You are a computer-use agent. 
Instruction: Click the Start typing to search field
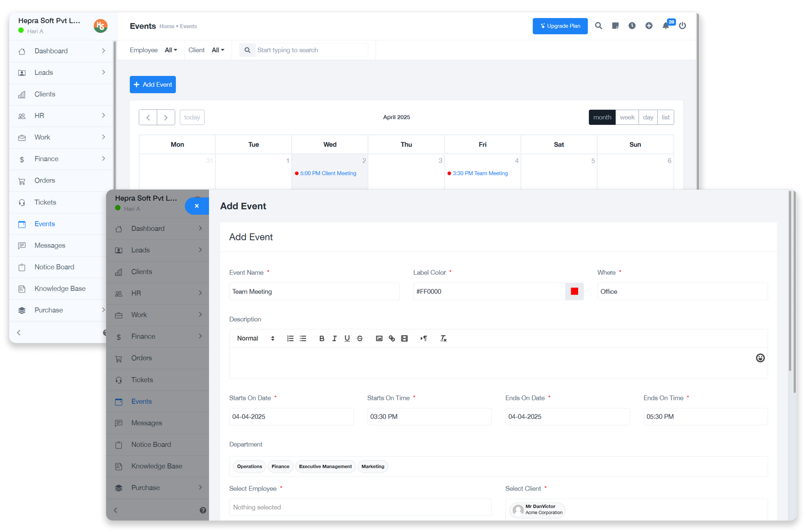coord(311,50)
